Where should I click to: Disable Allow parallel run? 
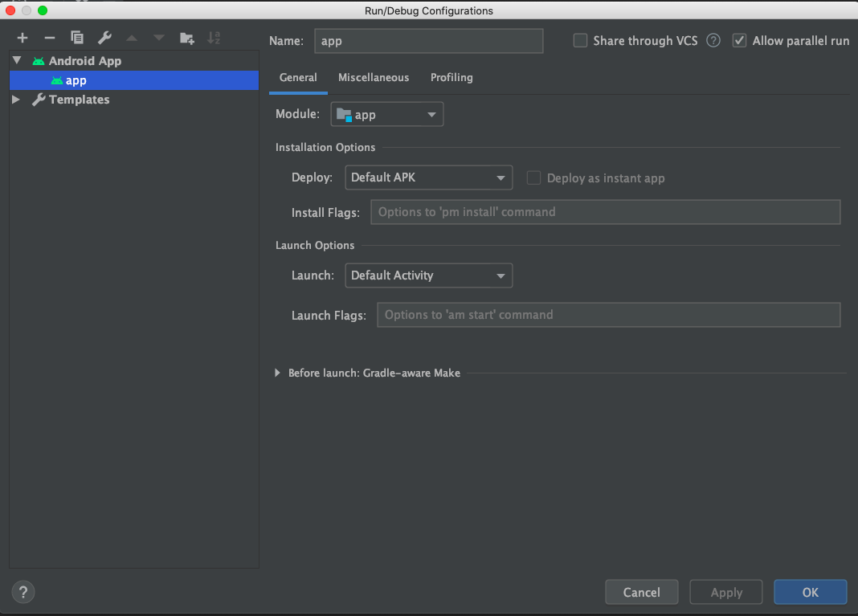pyautogui.click(x=739, y=40)
